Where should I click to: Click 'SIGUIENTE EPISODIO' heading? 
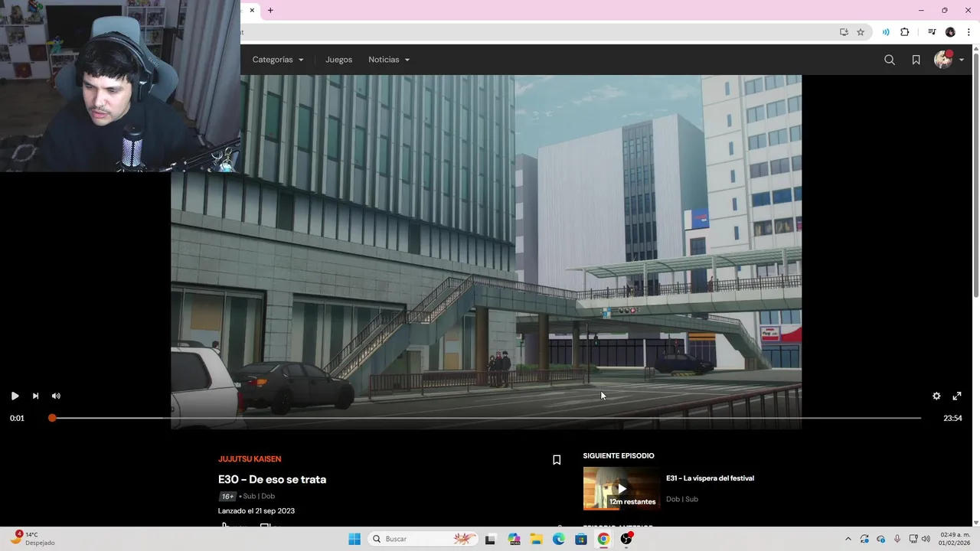pyautogui.click(x=619, y=456)
